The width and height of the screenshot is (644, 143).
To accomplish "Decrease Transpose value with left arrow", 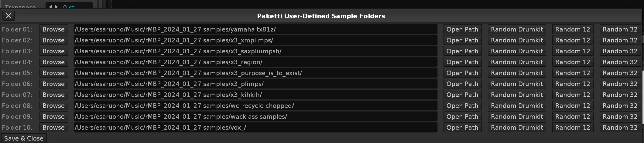I will coord(50,7).
